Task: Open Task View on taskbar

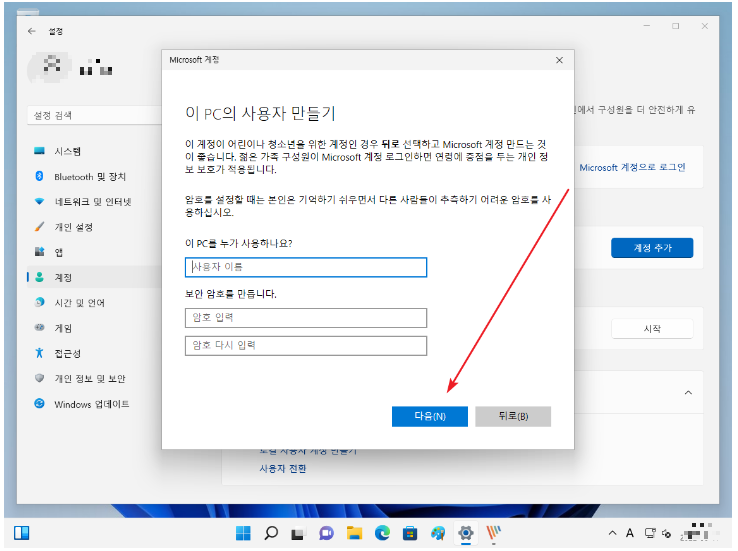Action: (x=297, y=533)
